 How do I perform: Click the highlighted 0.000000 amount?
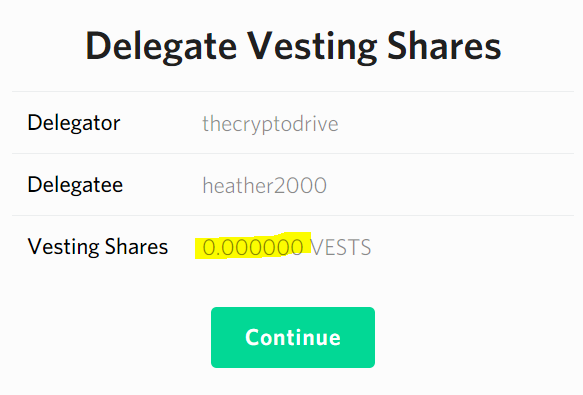click(253, 247)
